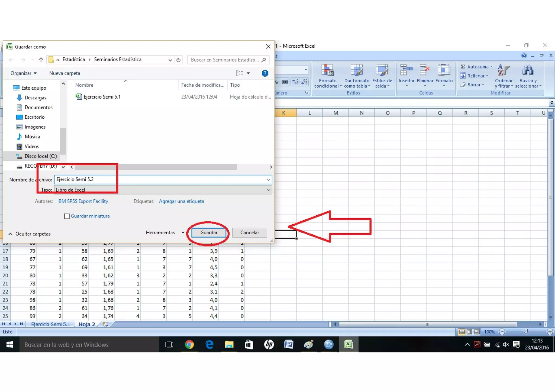Click the insert new worksheet tab icon
This screenshot has width=555, height=392.
click(105, 324)
